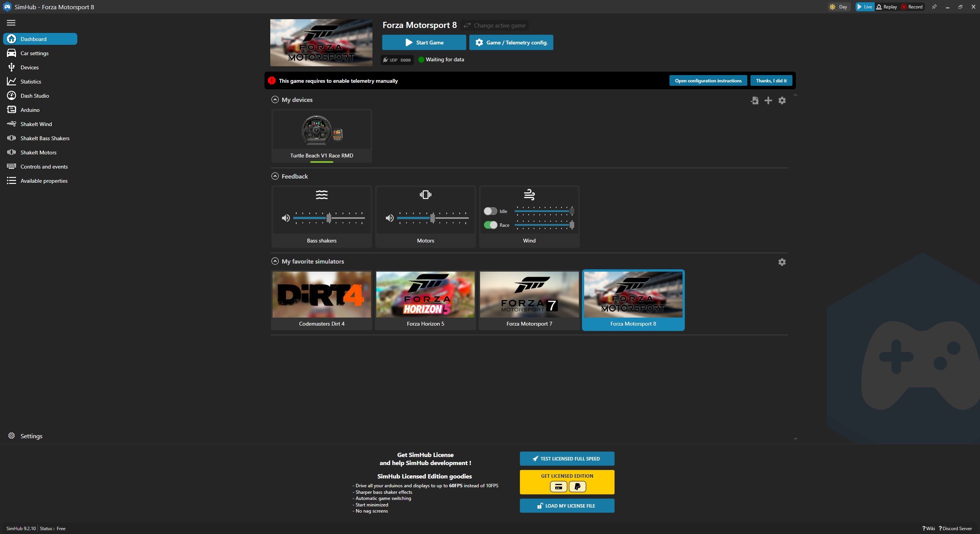Collapse the Feedback section

point(275,176)
